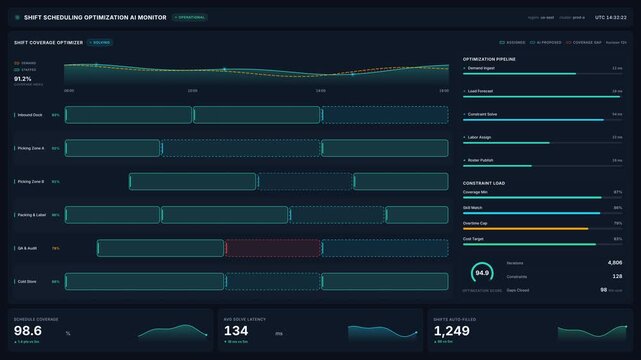This screenshot has width=641, height=360.
Task: Click the Shifts Auto-Filled sparkline
Action: pyautogui.click(x=592, y=332)
